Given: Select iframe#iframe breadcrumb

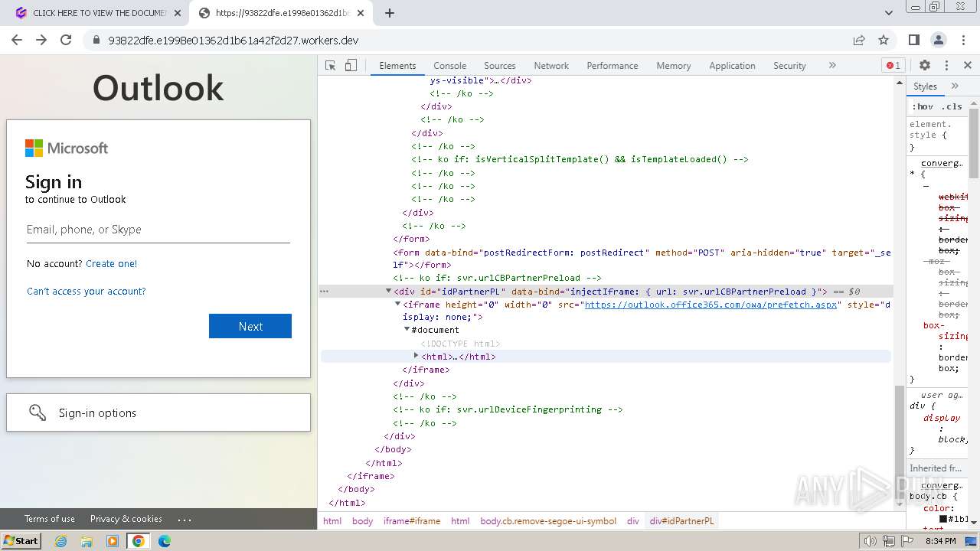Looking at the screenshot, I should [x=412, y=521].
